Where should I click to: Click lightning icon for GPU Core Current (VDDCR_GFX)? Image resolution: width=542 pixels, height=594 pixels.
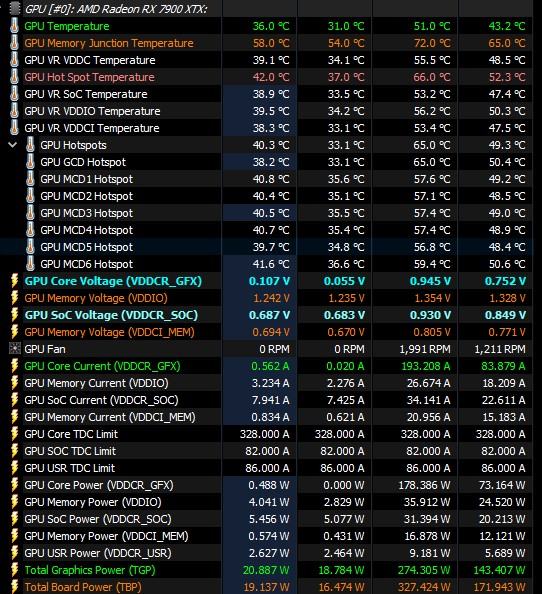coord(14,366)
